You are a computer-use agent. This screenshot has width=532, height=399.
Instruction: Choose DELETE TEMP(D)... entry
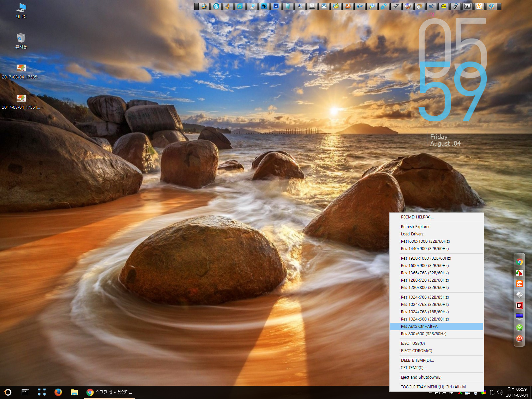click(x=437, y=360)
